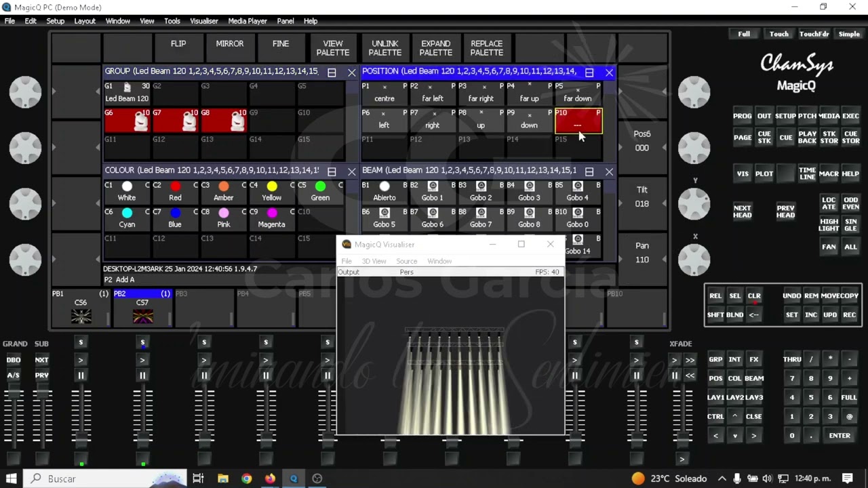
Task: Maximize the BEAM window
Action: (589, 171)
